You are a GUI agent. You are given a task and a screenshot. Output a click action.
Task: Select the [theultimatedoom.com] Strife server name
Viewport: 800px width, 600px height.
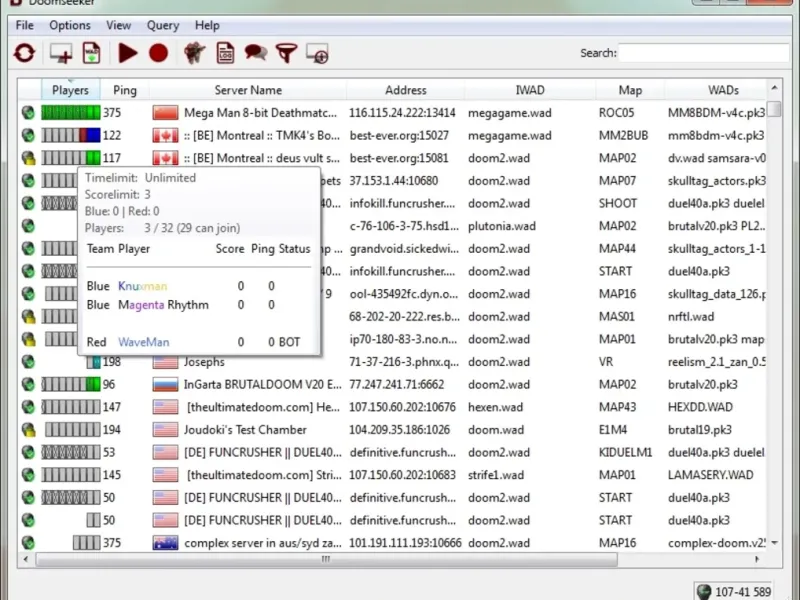(x=263, y=475)
